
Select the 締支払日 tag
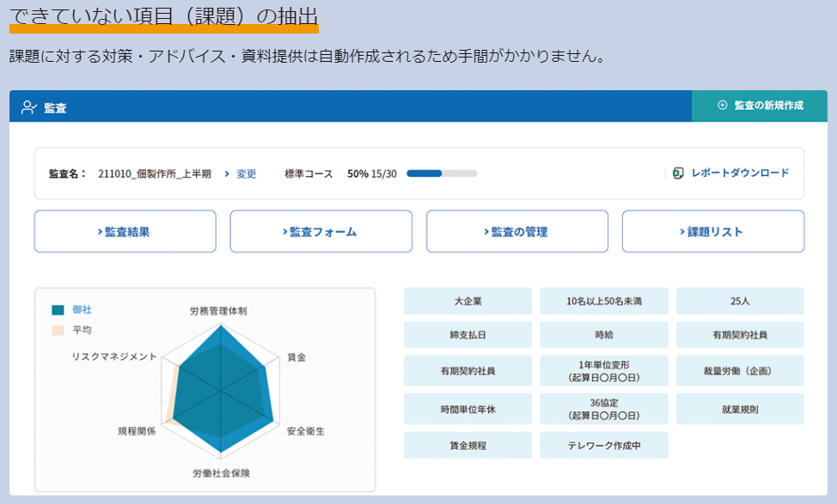tap(467, 335)
